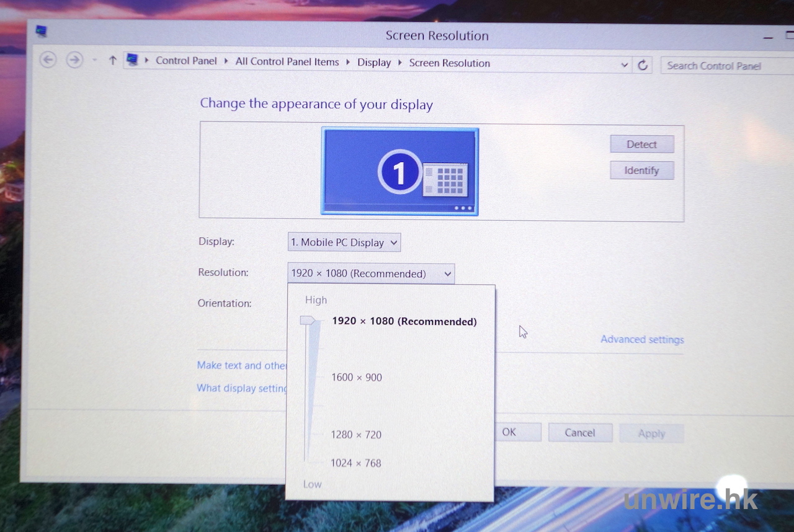Click Control Panel in the breadcrumb path
This screenshot has height=532, width=794.
pyautogui.click(x=186, y=61)
